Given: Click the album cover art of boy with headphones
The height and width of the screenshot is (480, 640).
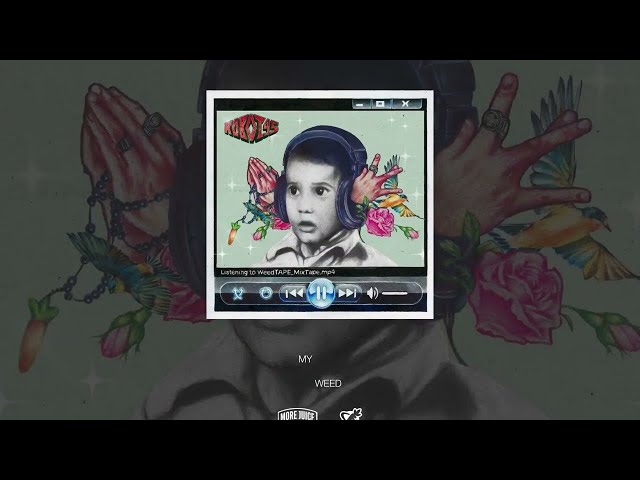Looking at the screenshot, I should tap(320, 189).
